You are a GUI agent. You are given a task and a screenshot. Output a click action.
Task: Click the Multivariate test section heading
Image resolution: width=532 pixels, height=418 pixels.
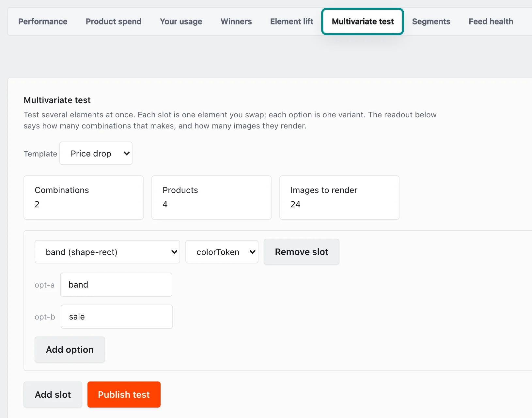57,100
